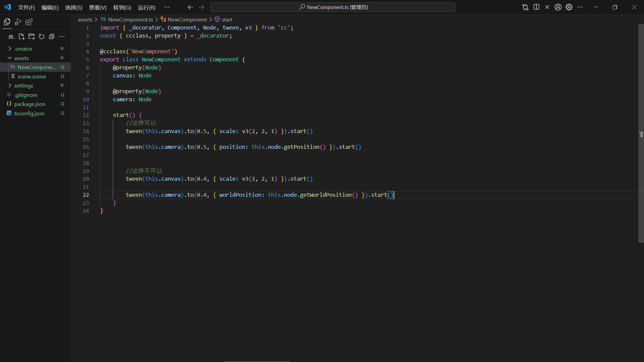Screen dimensions: 644x362
Task: Open changes compare icon in title bar
Action: point(525,7)
